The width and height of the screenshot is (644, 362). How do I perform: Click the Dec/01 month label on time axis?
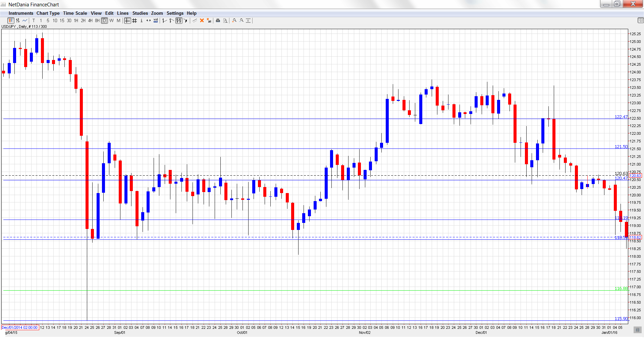click(x=481, y=333)
